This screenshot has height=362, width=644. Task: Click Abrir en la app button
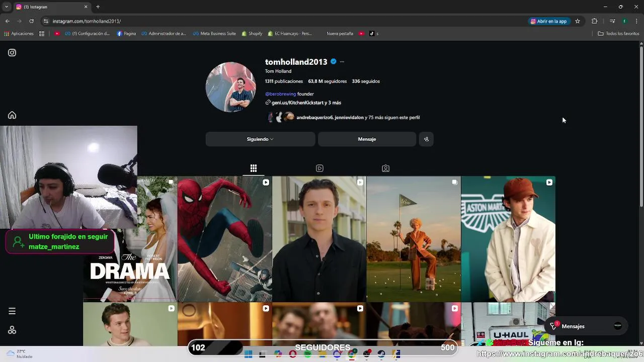pyautogui.click(x=548, y=21)
